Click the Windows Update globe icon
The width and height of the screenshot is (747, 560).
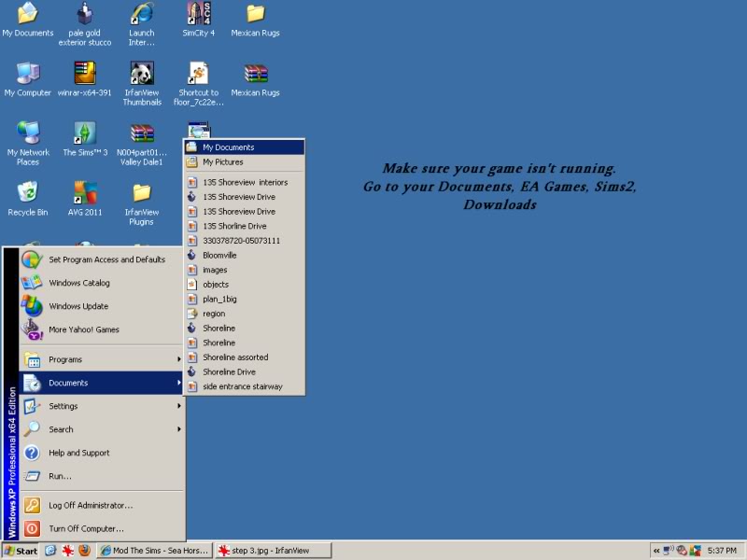(32, 306)
